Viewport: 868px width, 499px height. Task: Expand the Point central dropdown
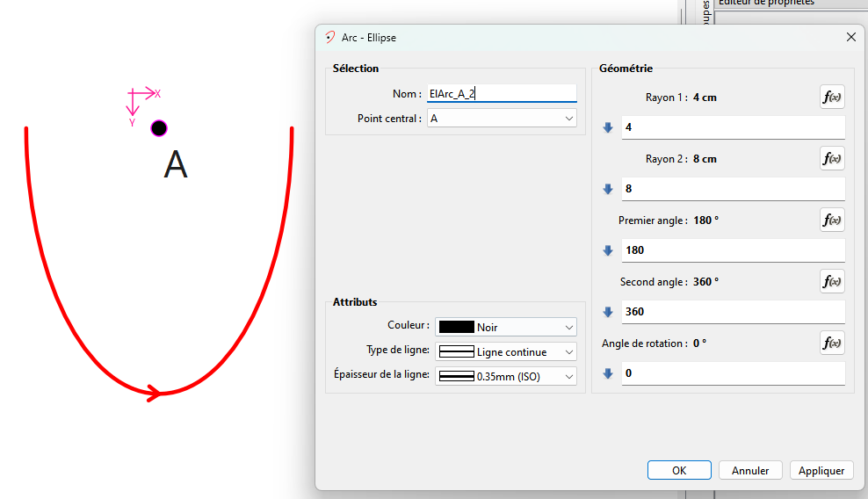(568, 119)
